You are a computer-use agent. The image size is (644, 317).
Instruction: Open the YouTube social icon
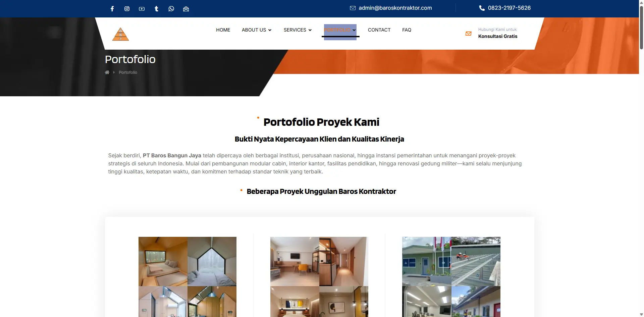click(142, 9)
